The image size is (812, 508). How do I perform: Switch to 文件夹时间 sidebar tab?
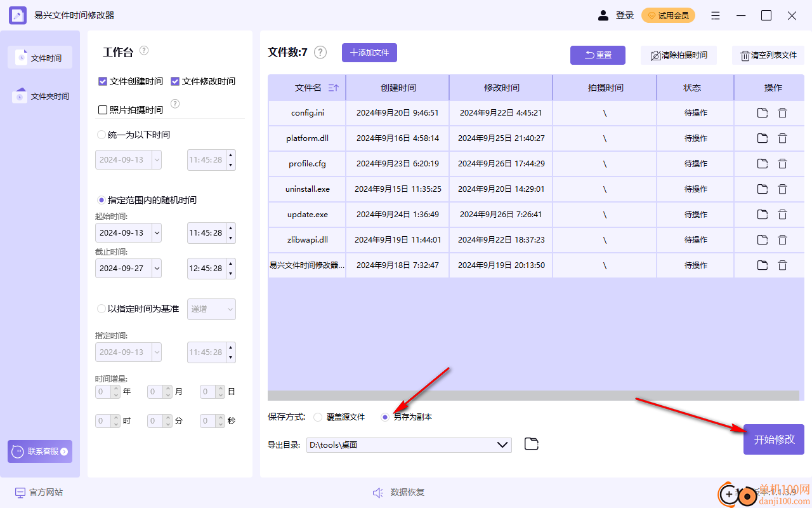click(x=40, y=96)
